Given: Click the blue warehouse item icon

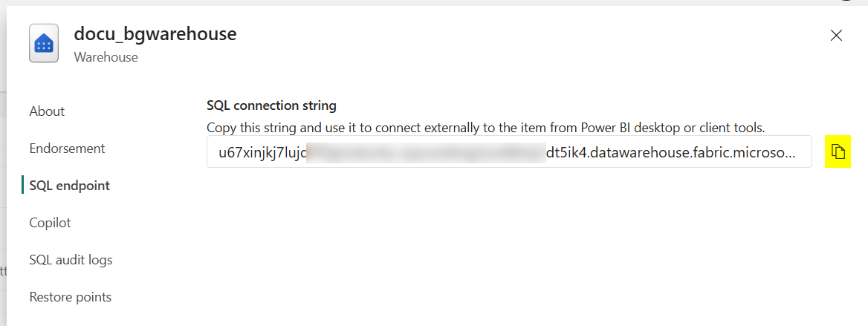Looking at the screenshot, I should [x=44, y=45].
